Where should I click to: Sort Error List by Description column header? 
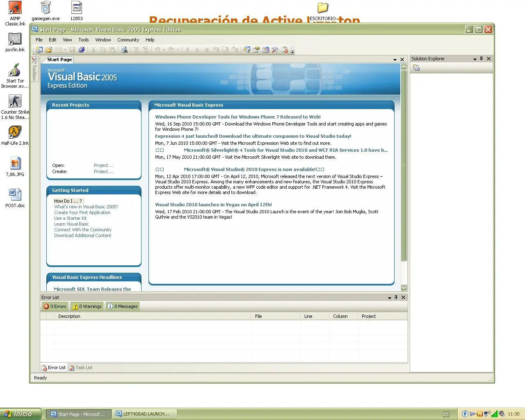(x=153, y=316)
